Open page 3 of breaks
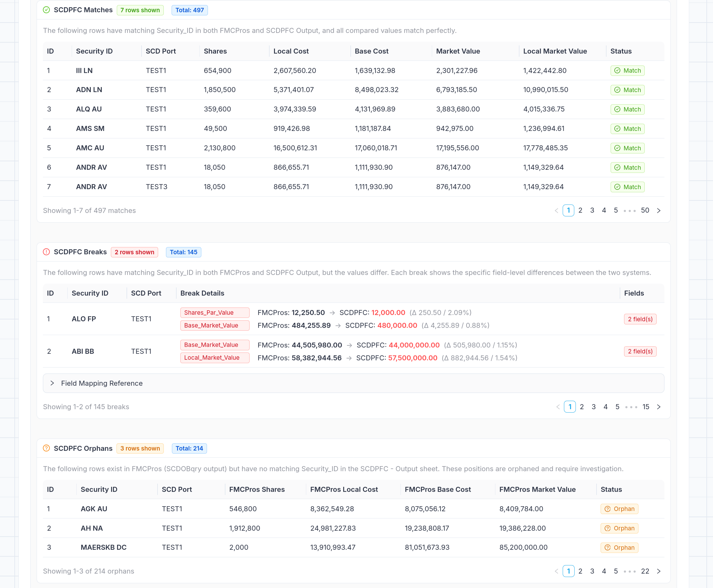713x588 pixels. click(593, 407)
